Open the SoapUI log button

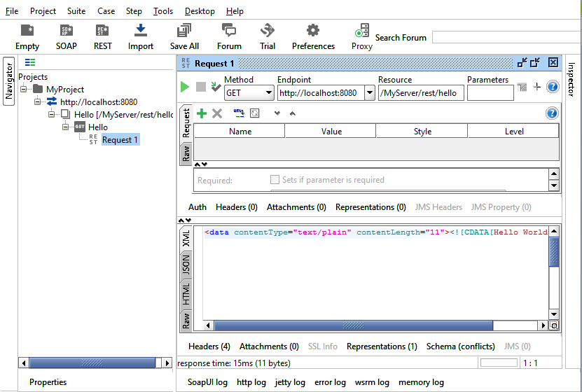[207, 382]
